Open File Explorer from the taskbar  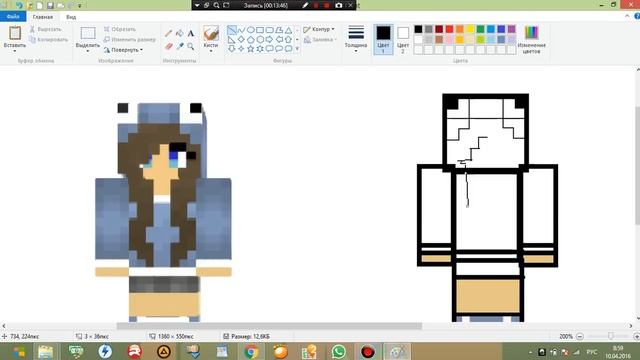click(45, 351)
